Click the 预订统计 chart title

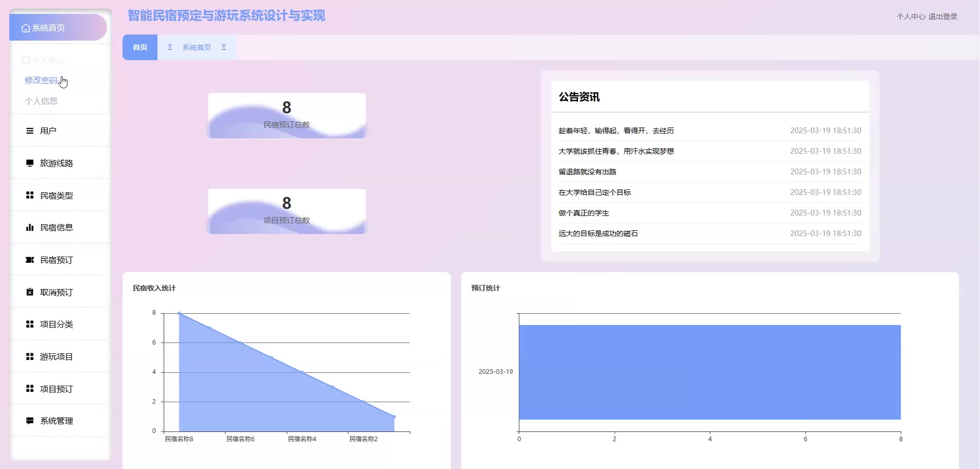click(485, 288)
